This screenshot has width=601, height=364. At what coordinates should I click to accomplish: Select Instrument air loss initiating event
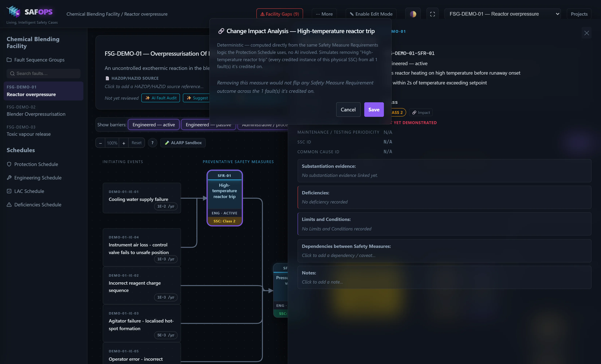pos(142,247)
